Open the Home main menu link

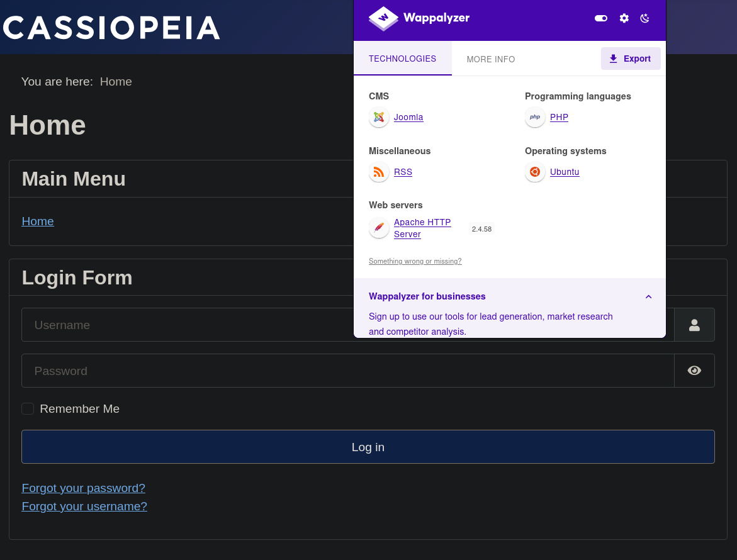pos(38,221)
